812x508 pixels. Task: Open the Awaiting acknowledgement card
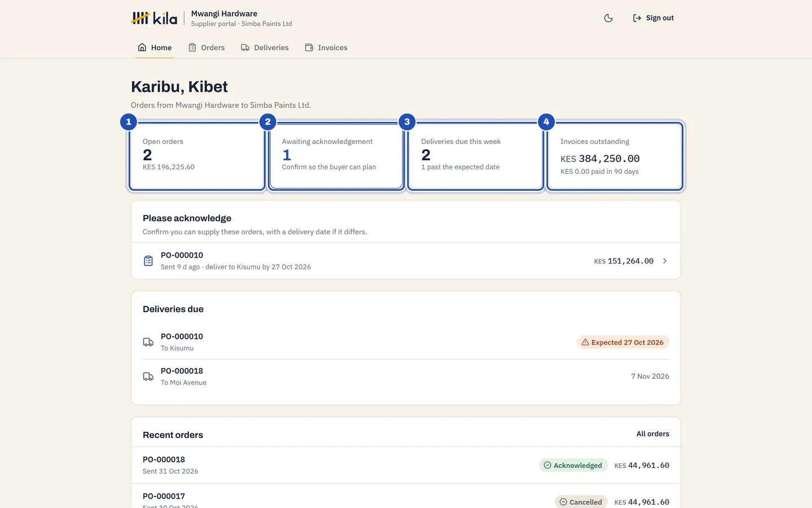336,156
